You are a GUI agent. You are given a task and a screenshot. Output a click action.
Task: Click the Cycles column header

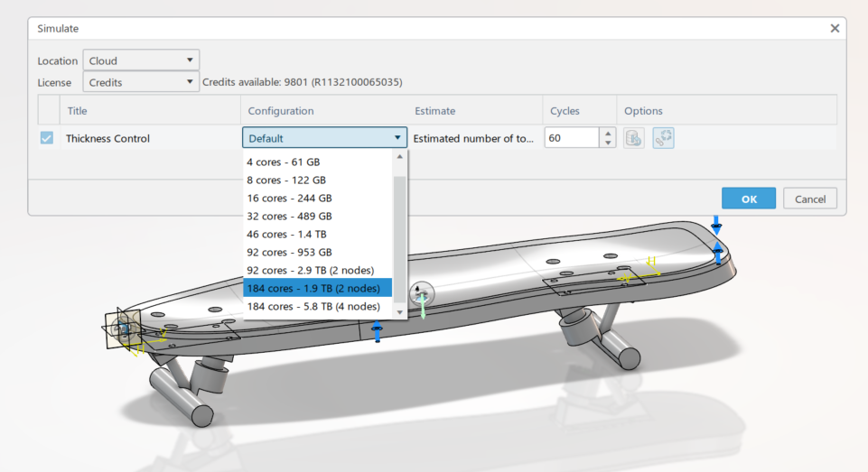[580, 111]
